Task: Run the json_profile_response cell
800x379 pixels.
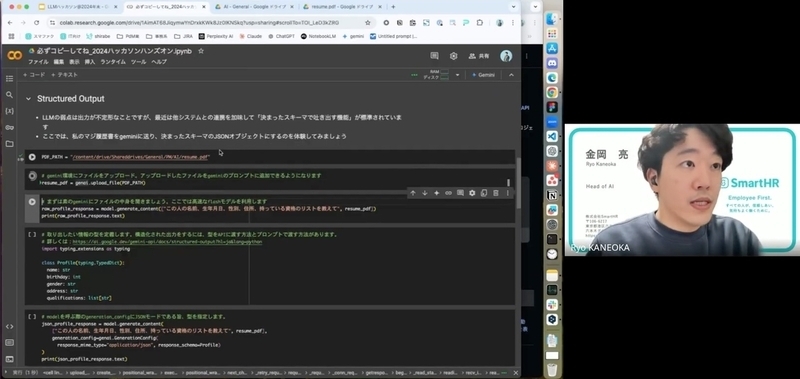Action: coord(32,317)
